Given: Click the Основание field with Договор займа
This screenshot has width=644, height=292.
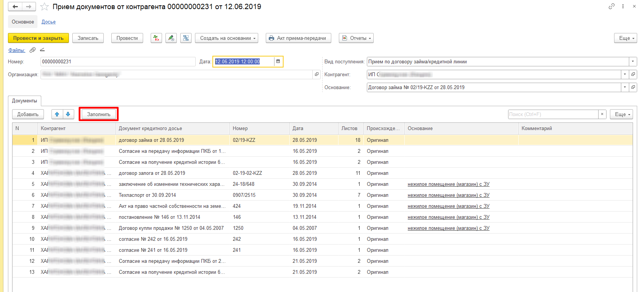Looking at the screenshot, I should (494, 87).
